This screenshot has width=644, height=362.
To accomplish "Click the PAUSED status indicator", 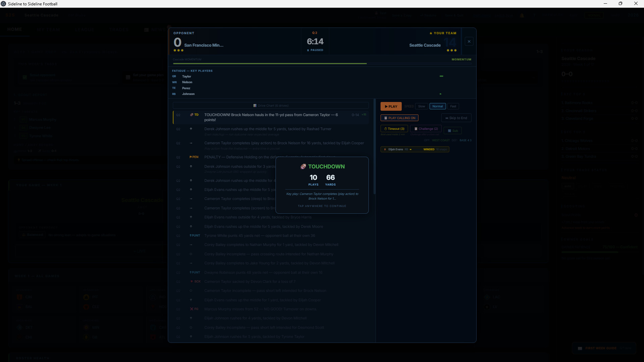I will coord(315,50).
